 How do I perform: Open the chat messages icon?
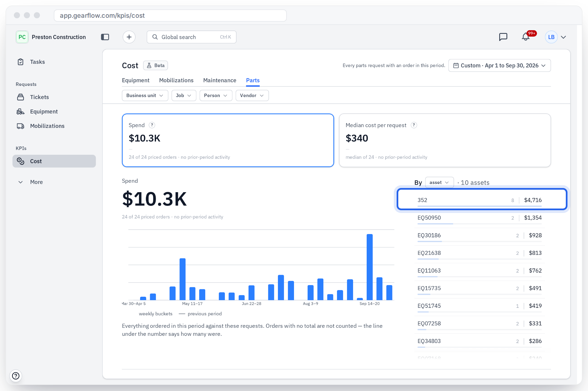tap(503, 37)
